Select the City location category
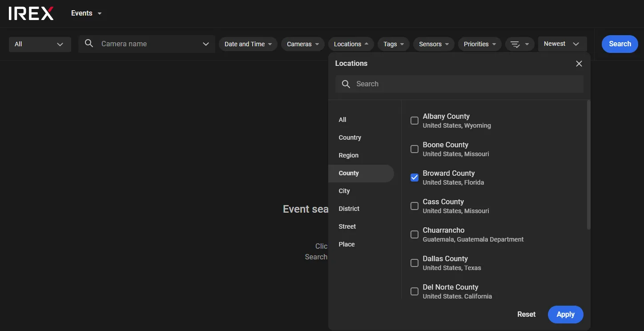This screenshot has width=644, height=331. (x=361, y=191)
